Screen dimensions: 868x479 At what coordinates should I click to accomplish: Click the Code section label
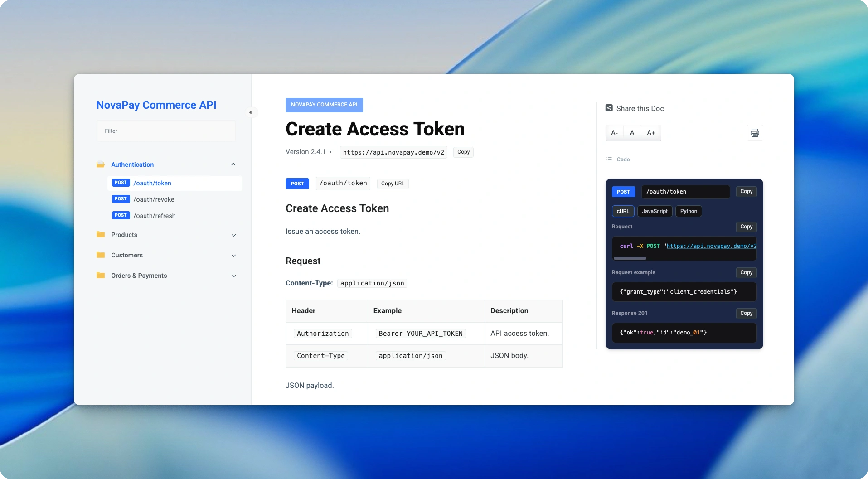click(623, 160)
